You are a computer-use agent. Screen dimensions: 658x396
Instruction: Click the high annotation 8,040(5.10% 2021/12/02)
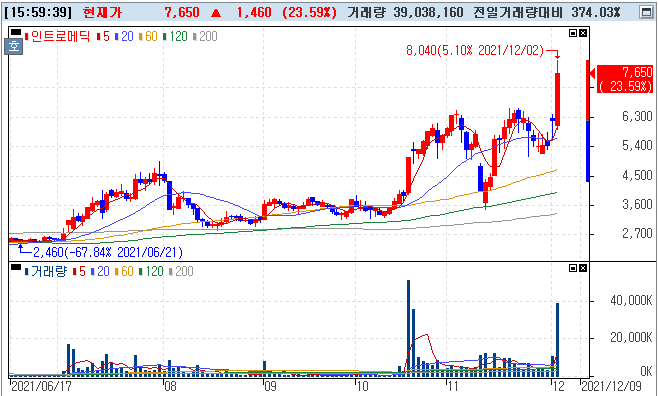pyautogui.click(x=475, y=51)
